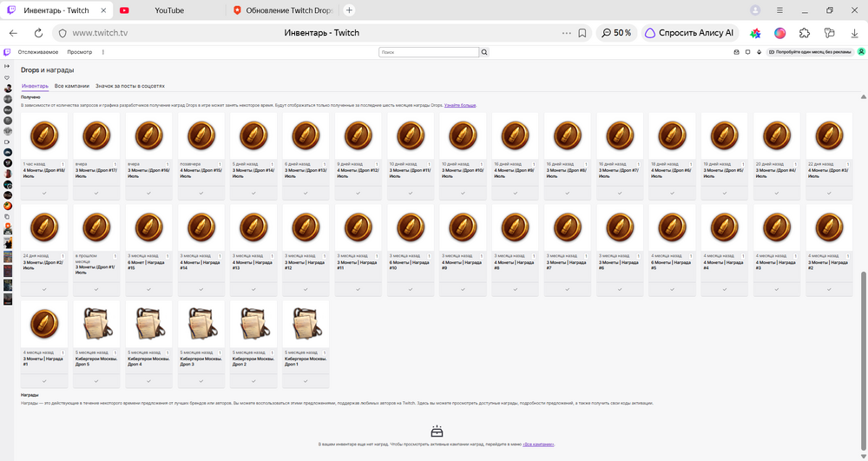This screenshot has width=868, height=461.
Task: Click the sidebar heart followed icon
Action: point(7,77)
